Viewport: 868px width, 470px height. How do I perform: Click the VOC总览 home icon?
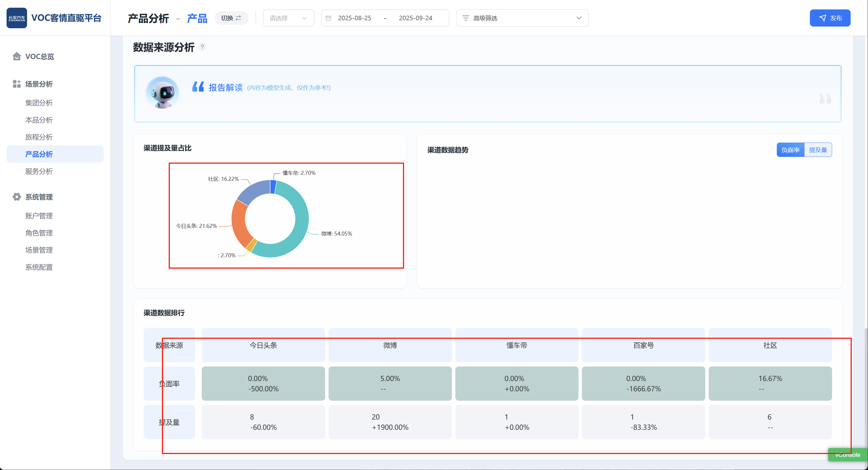click(x=17, y=56)
